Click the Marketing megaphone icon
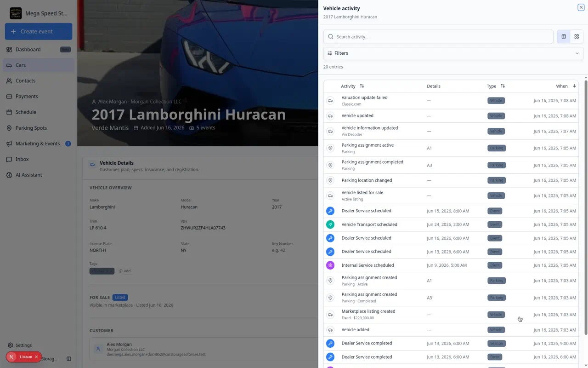The image size is (588, 368). point(9,144)
